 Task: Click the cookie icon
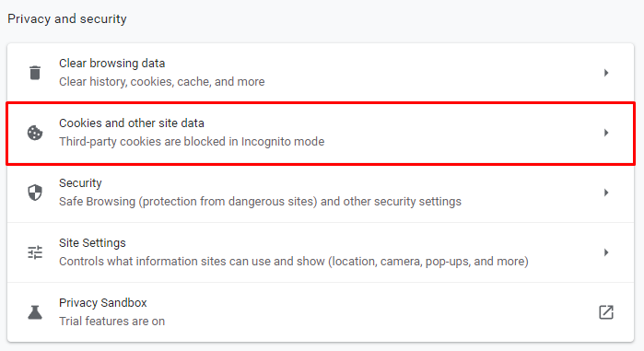click(x=35, y=133)
